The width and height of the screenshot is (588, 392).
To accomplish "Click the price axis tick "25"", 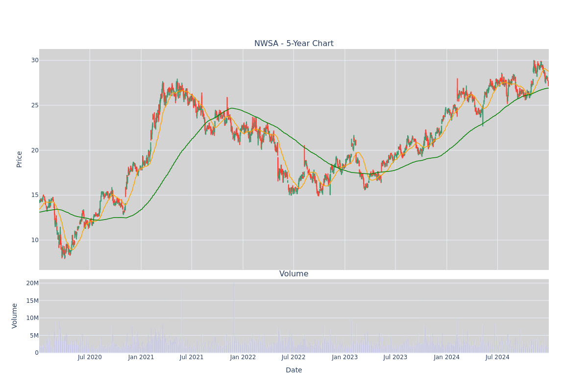I will pos(35,105).
